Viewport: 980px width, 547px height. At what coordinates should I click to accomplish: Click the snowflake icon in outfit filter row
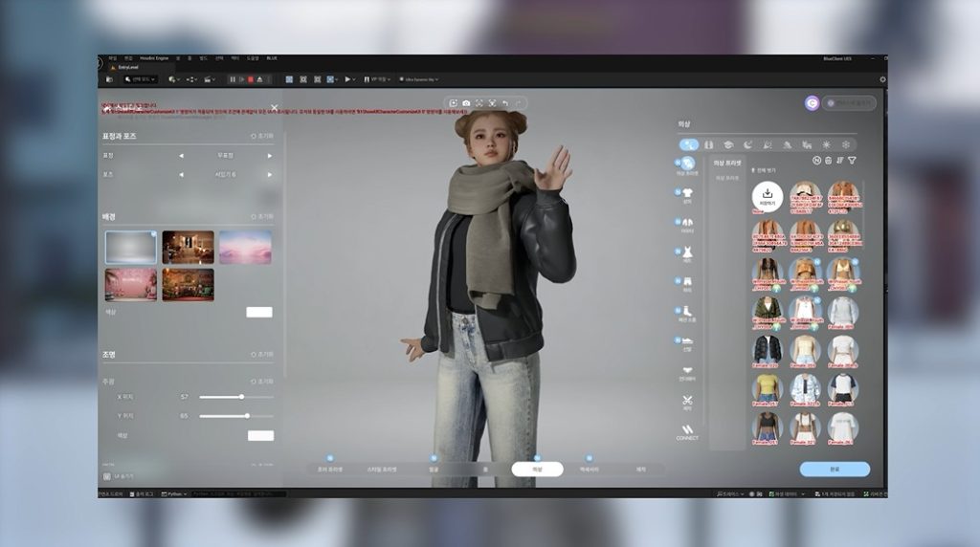point(846,144)
